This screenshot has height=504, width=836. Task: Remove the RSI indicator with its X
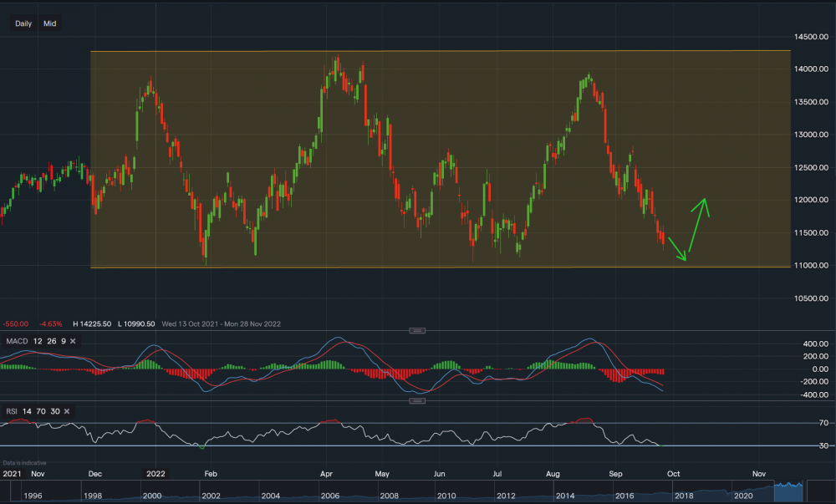[66, 411]
